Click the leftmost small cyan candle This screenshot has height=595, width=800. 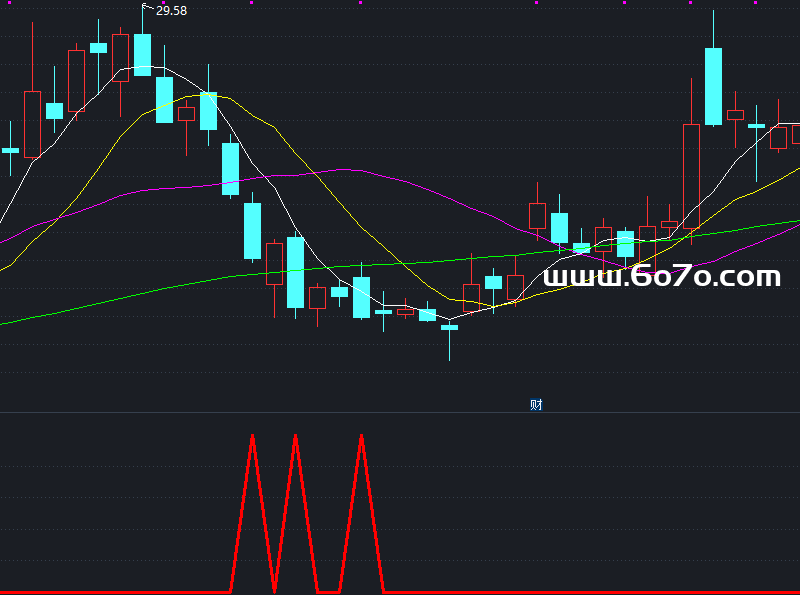pos(10,150)
